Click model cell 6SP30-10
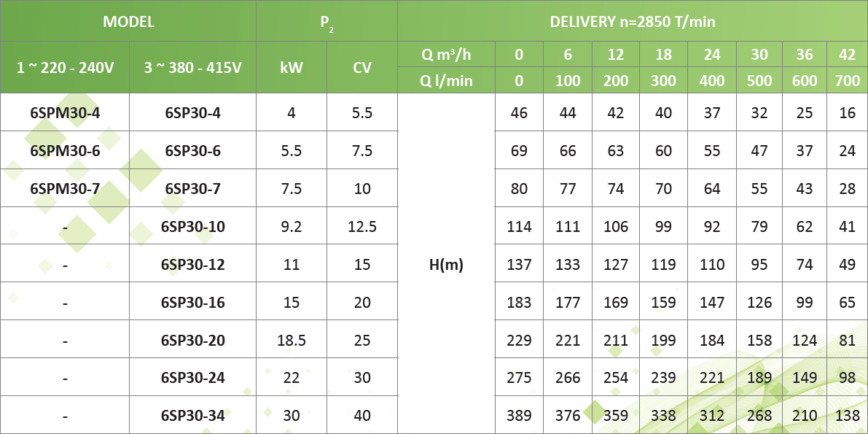 click(x=192, y=227)
